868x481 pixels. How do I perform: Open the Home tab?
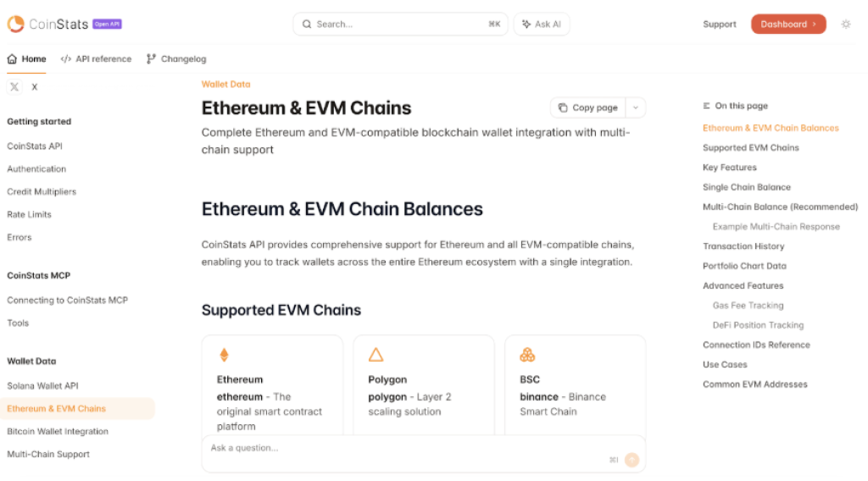point(26,59)
